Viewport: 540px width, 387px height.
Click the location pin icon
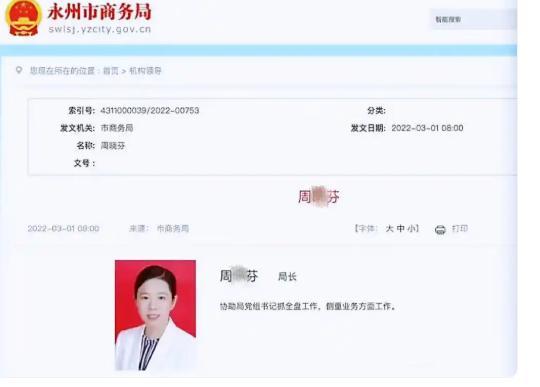[19, 70]
